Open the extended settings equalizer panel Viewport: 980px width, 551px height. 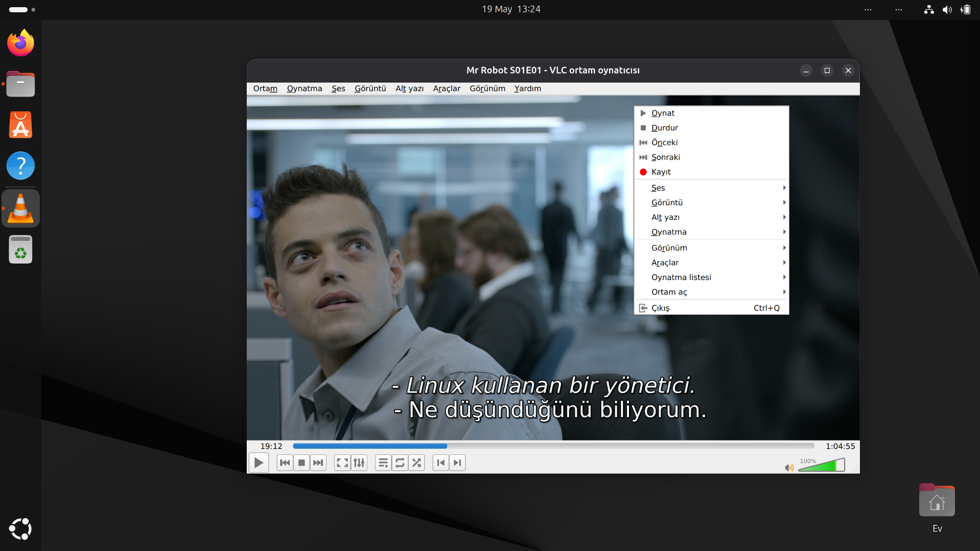[359, 463]
